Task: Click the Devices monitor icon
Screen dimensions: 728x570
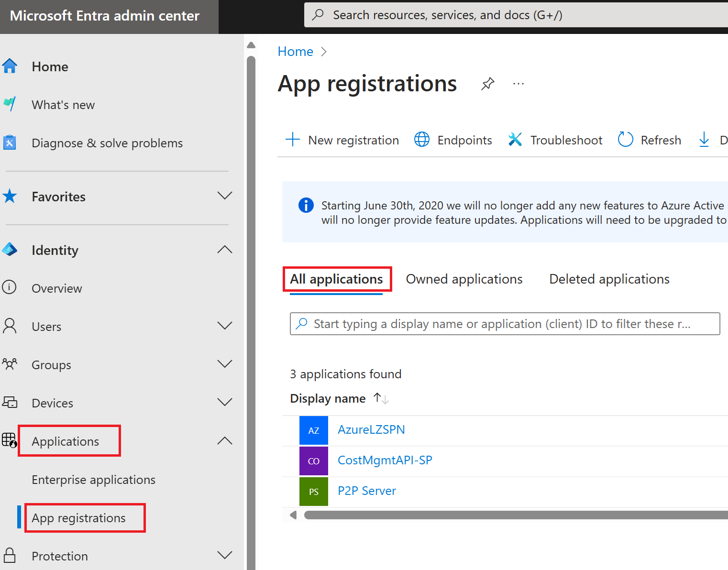Action: (9, 403)
